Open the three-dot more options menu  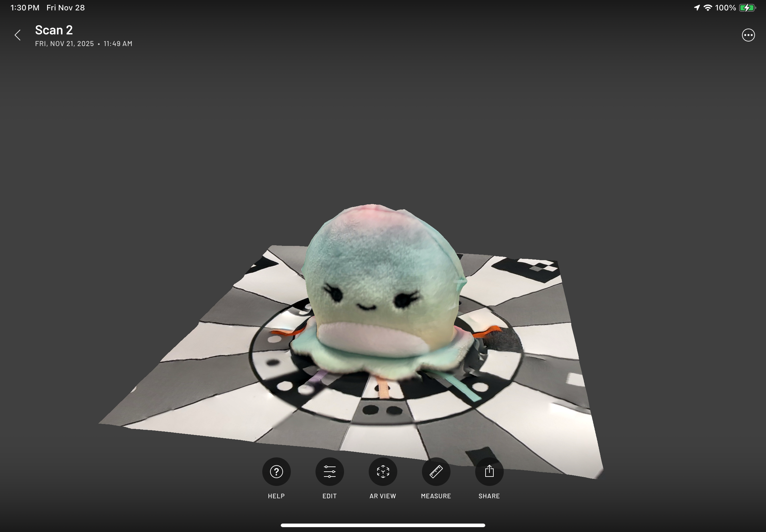point(748,35)
